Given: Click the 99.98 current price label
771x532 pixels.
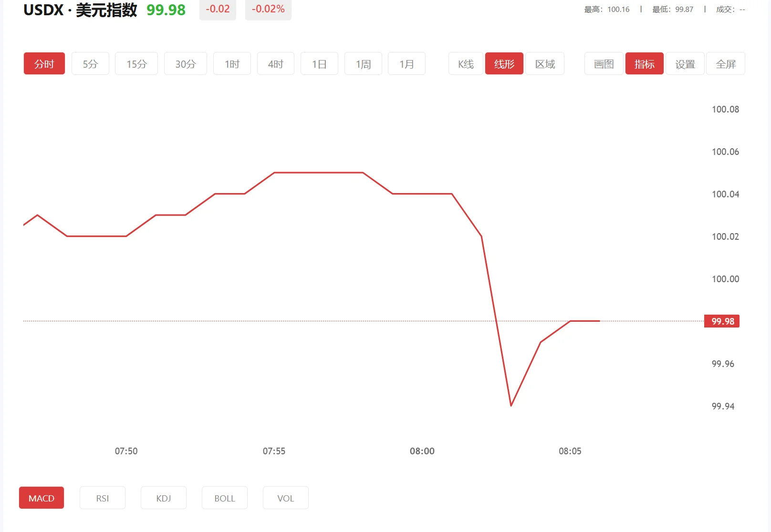Looking at the screenshot, I should click(722, 321).
